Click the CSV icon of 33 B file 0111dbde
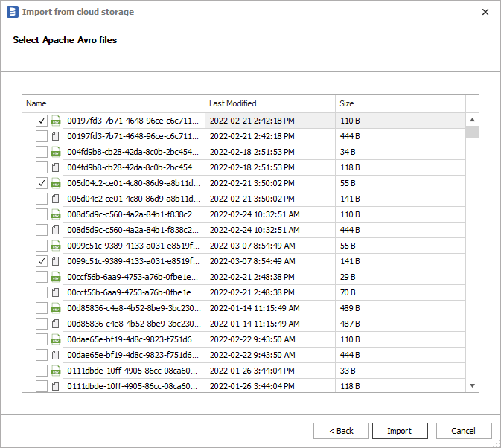501x448 pixels. pos(55,371)
